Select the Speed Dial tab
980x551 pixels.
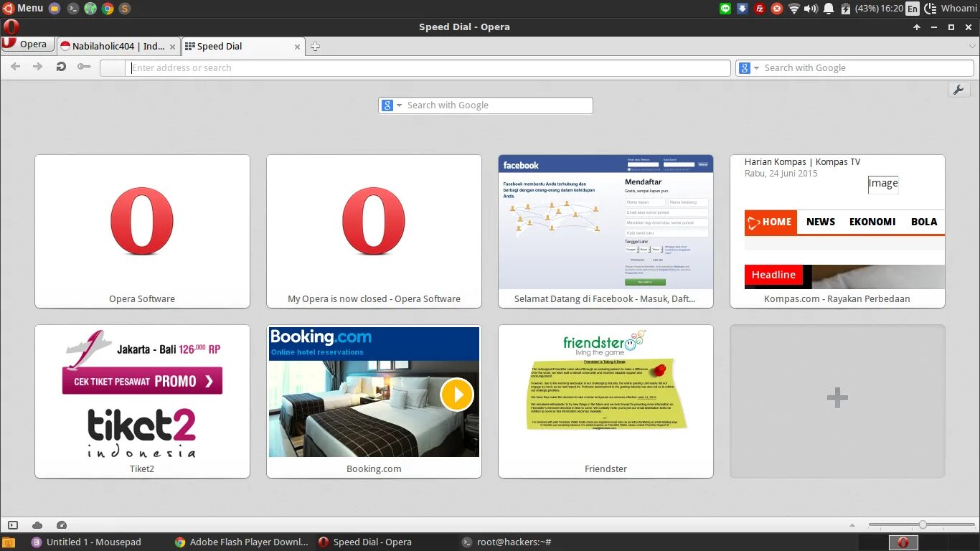[242, 46]
